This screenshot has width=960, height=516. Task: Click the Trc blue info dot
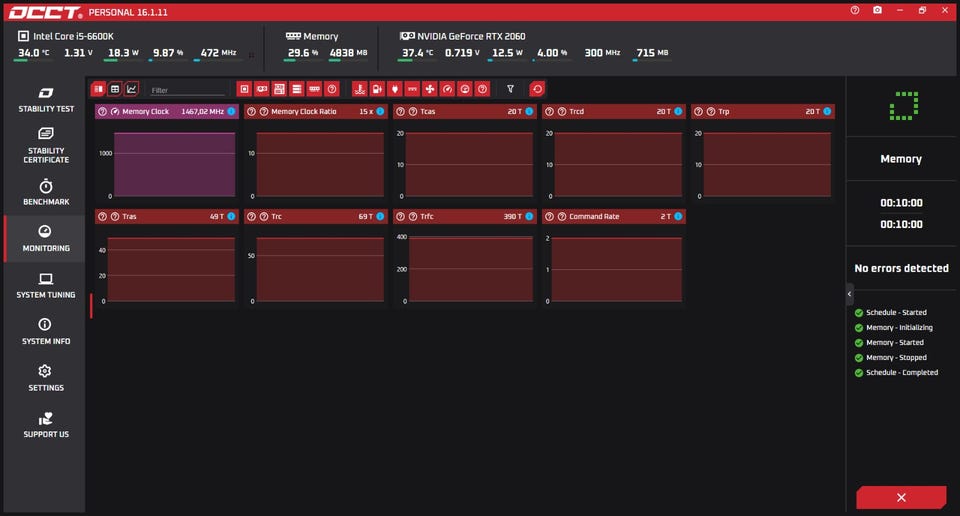point(380,217)
